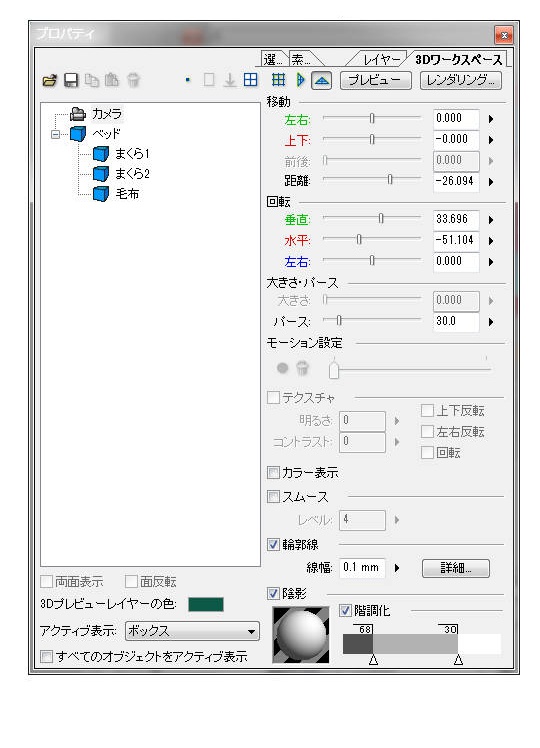
Task: Open arrow next to 移動 左右 value
Action: [491, 119]
